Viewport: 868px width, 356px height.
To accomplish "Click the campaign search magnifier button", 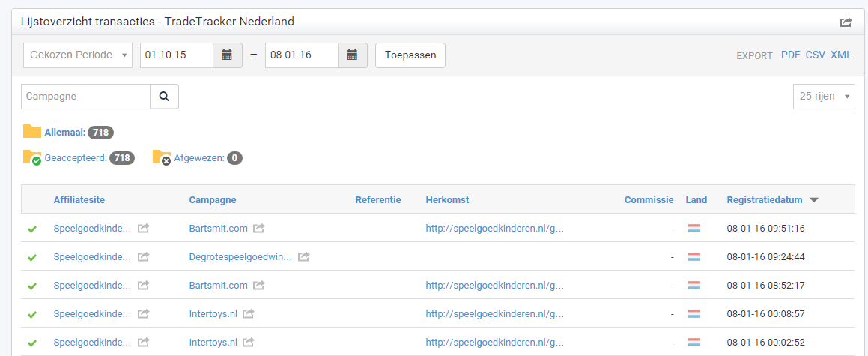I will [x=164, y=97].
